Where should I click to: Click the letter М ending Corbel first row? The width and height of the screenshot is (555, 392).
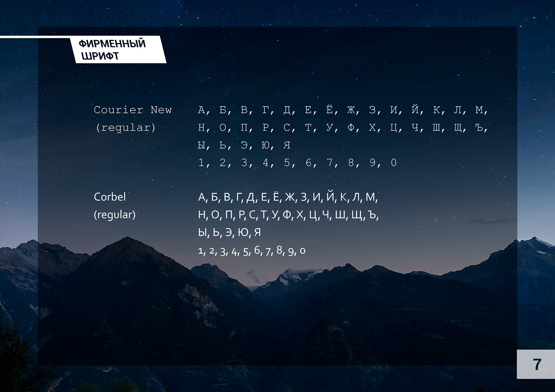[370, 197]
